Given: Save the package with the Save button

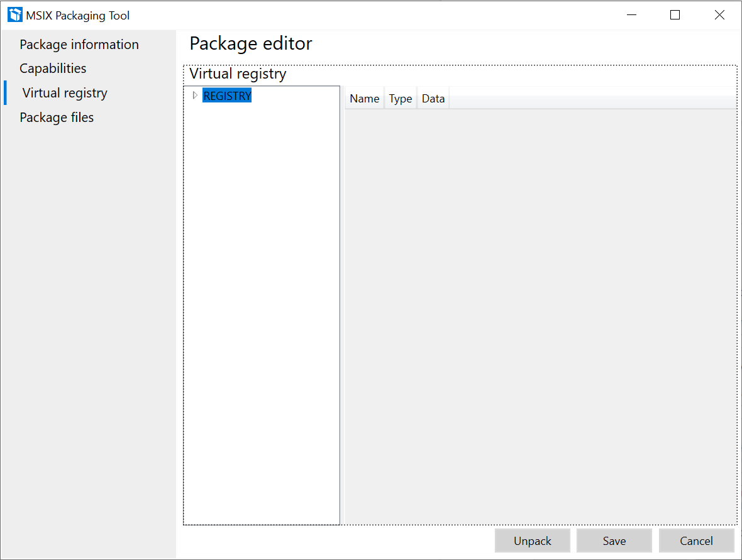Looking at the screenshot, I should pyautogui.click(x=614, y=541).
